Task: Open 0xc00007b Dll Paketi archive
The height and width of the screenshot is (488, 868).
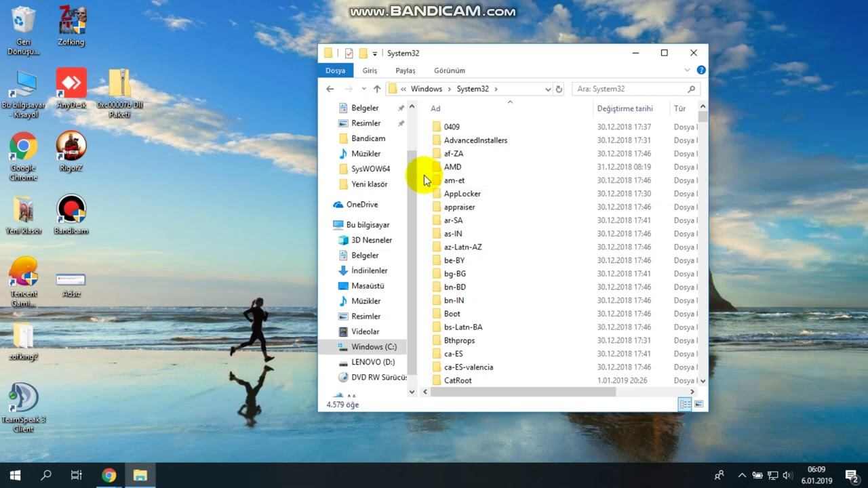Action: [120, 93]
